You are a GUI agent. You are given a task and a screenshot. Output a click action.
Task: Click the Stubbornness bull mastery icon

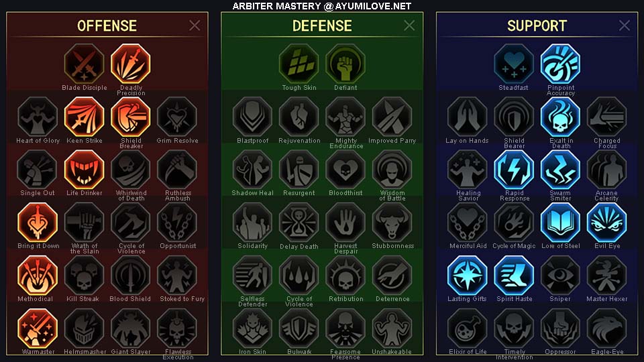click(x=392, y=223)
